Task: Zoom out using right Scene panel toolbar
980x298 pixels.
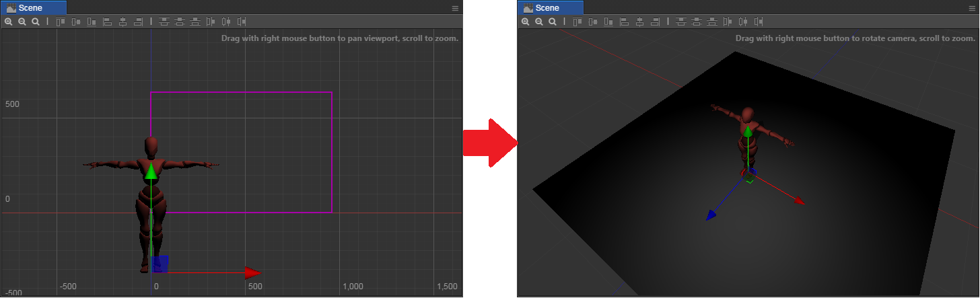Action: 539,22
